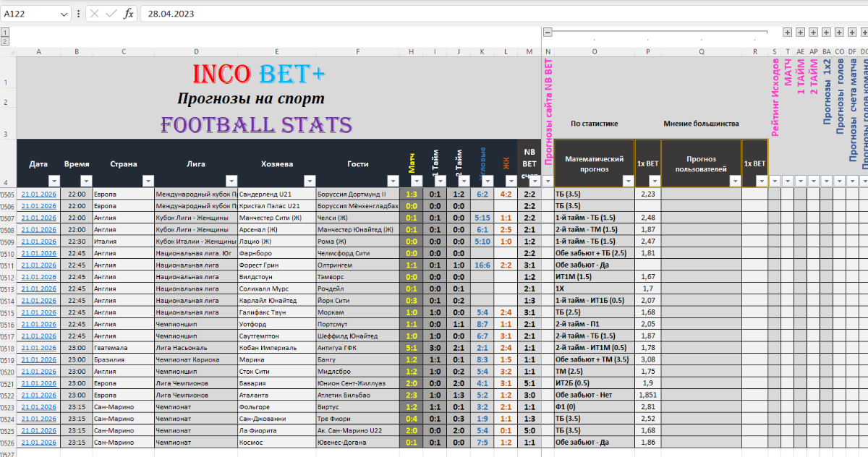Click the formula bar options three-dot handle
This screenshot has height=457, width=868.
[78, 14]
